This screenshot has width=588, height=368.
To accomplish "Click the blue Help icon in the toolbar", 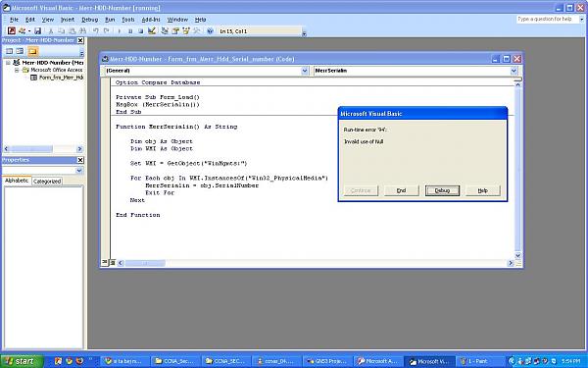I will click(x=210, y=30).
